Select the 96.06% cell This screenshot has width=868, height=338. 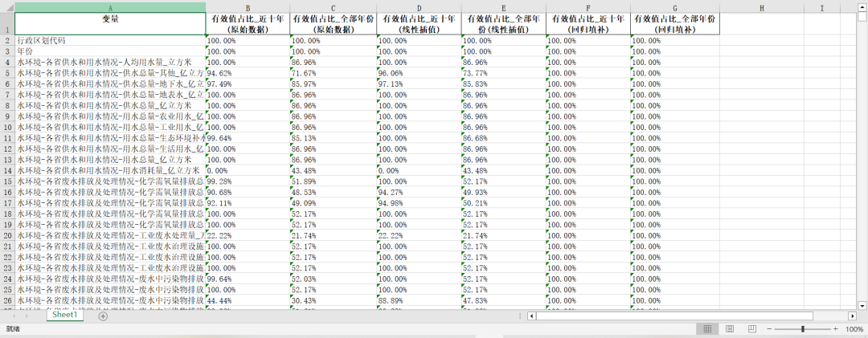(x=419, y=73)
